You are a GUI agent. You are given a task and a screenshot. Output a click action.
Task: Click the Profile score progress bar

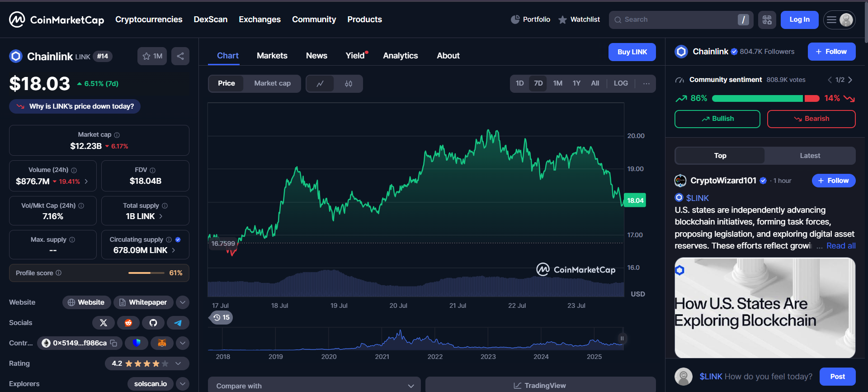[x=146, y=273]
